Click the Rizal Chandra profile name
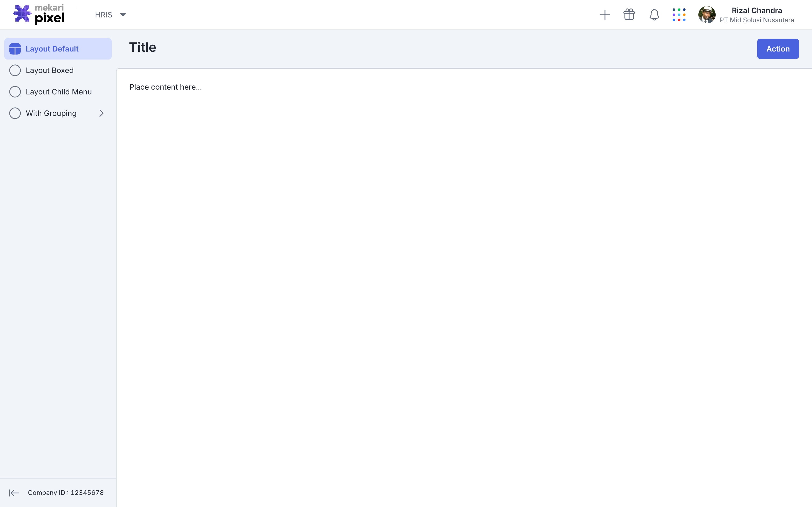 click(x=757, y=11)
